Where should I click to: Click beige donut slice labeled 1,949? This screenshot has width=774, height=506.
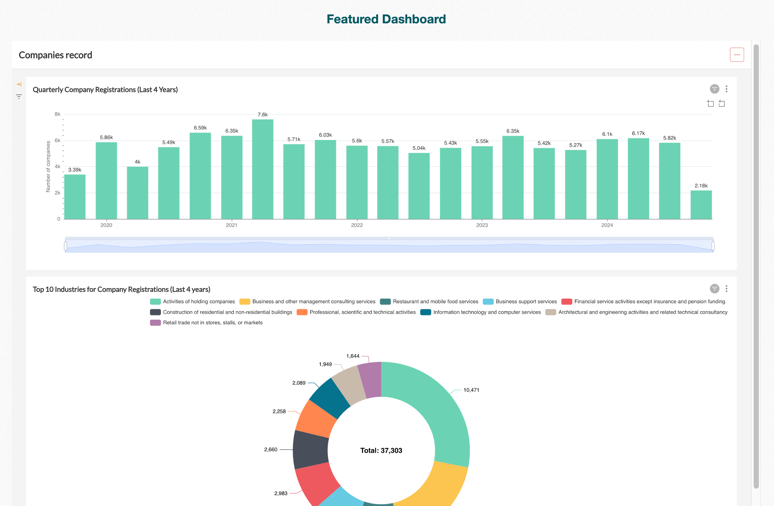[349, 385]
